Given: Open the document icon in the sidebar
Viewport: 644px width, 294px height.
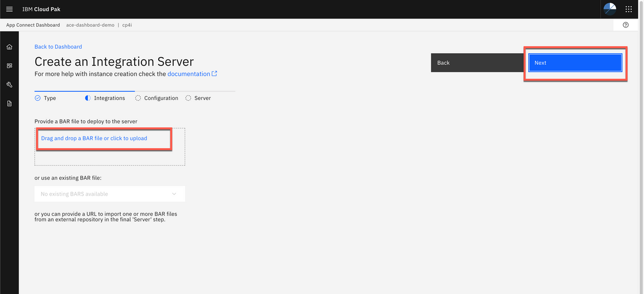Looking at the screenshot, I should point(9,103).
